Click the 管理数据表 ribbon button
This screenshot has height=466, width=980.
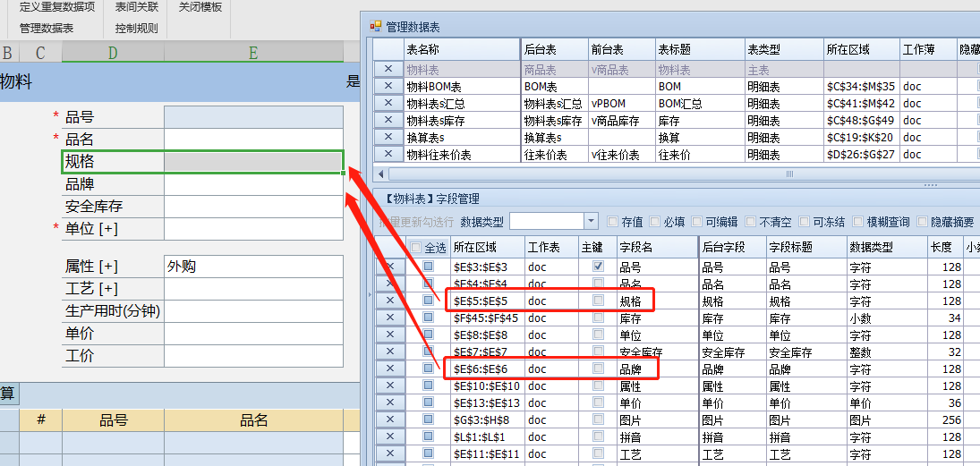click(x=47, y=28)
